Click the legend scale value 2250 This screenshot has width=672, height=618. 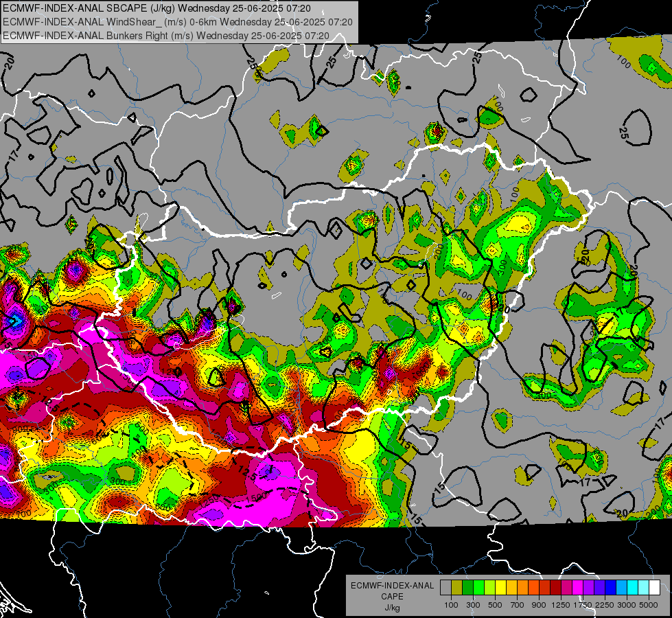605,605
